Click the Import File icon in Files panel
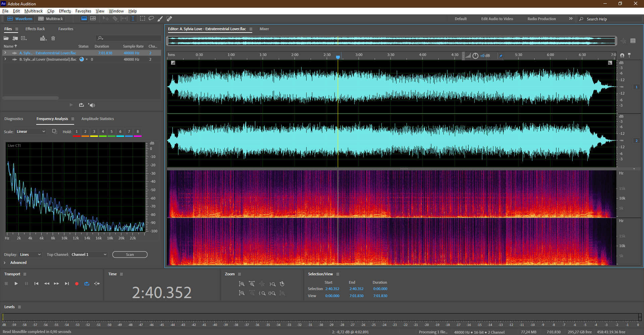The height and width of the screenshot is (335, 644). [15, 38]
